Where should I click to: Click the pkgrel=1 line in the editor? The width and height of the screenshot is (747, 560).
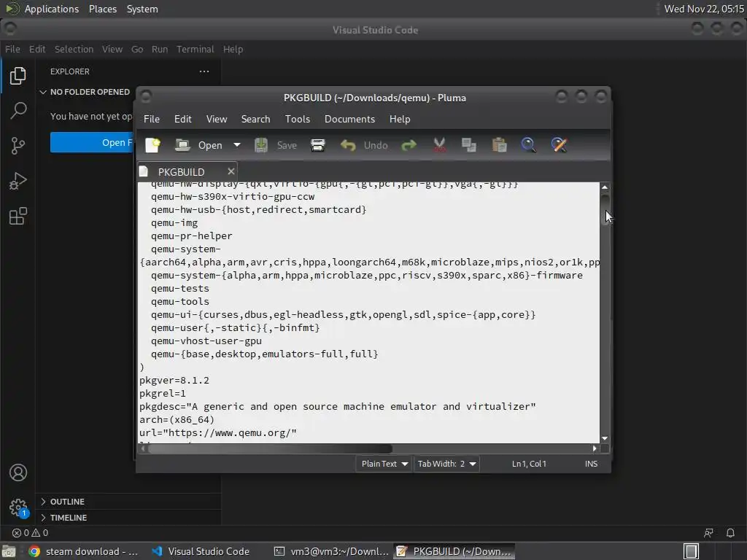click(163, 394)
